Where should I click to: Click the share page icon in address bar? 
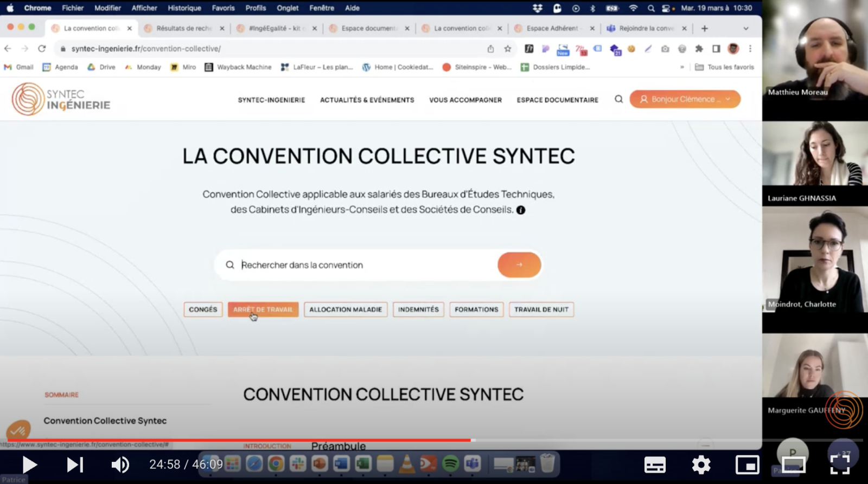click(490, 48)
